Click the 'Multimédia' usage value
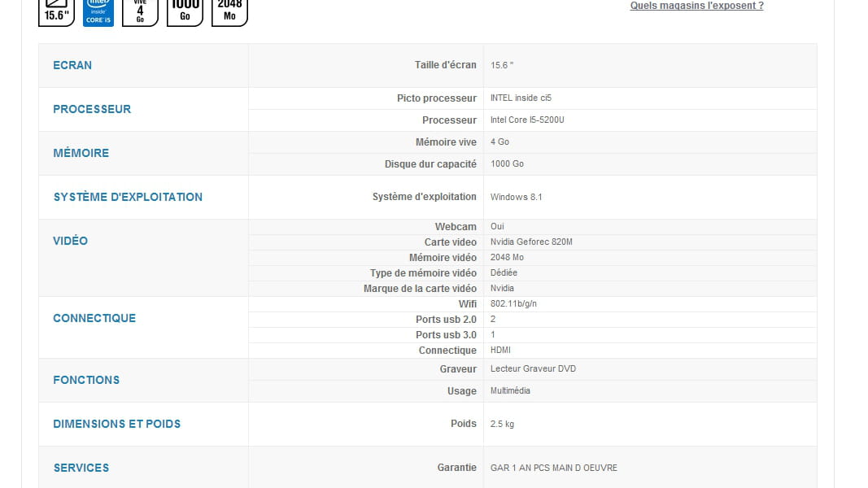 click(510, 390)
